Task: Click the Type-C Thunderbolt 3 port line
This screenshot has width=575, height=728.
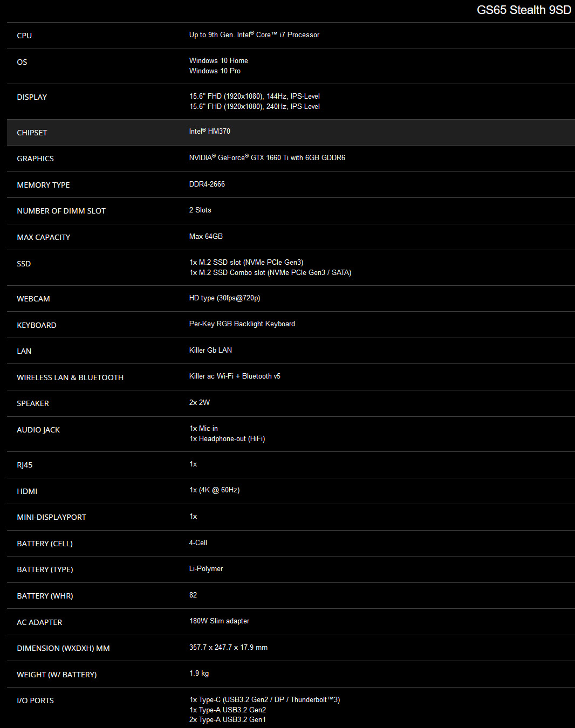Action: (264, 700)
